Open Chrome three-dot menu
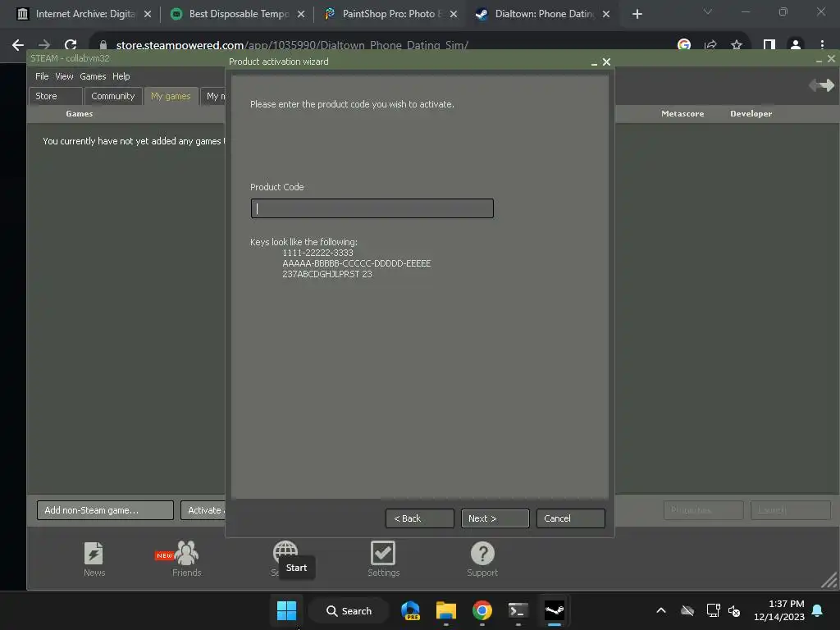Image resolution: width=840 pixels, height=630 pixels. pos(822,45)
